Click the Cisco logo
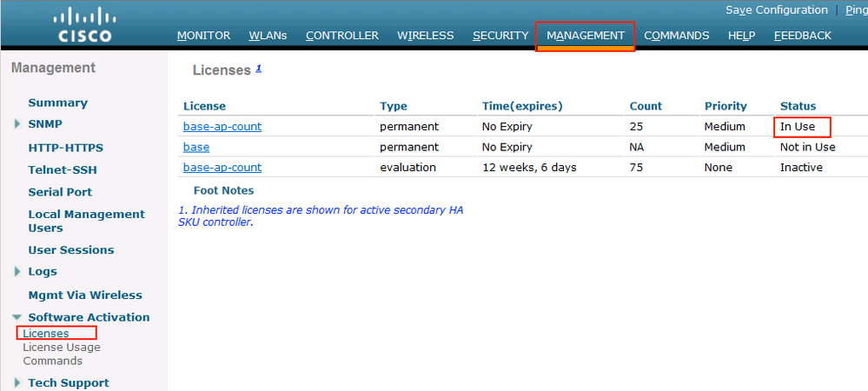The image size is (868, 391). 83,25
